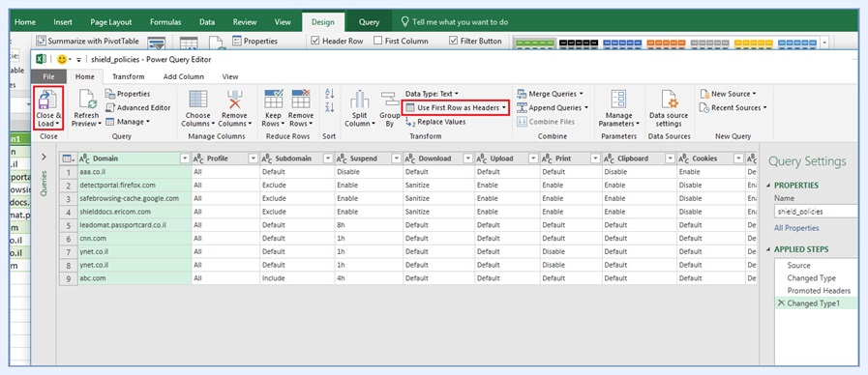Viewport: 868px width, 375px height.
Task: Open the View tab in Power Query Editor
Action: (230, 77)
